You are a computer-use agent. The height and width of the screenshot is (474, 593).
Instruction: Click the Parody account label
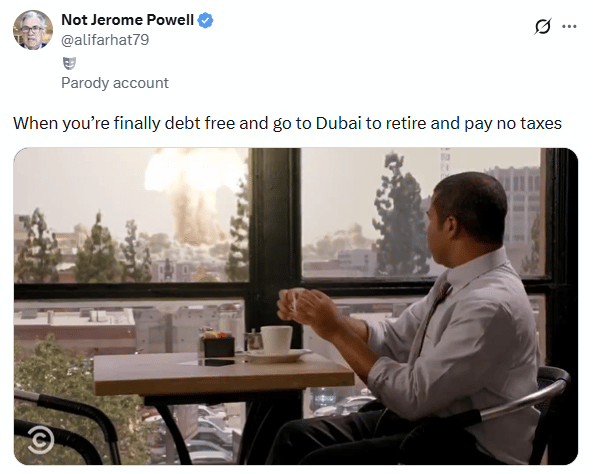pos(115,83)
